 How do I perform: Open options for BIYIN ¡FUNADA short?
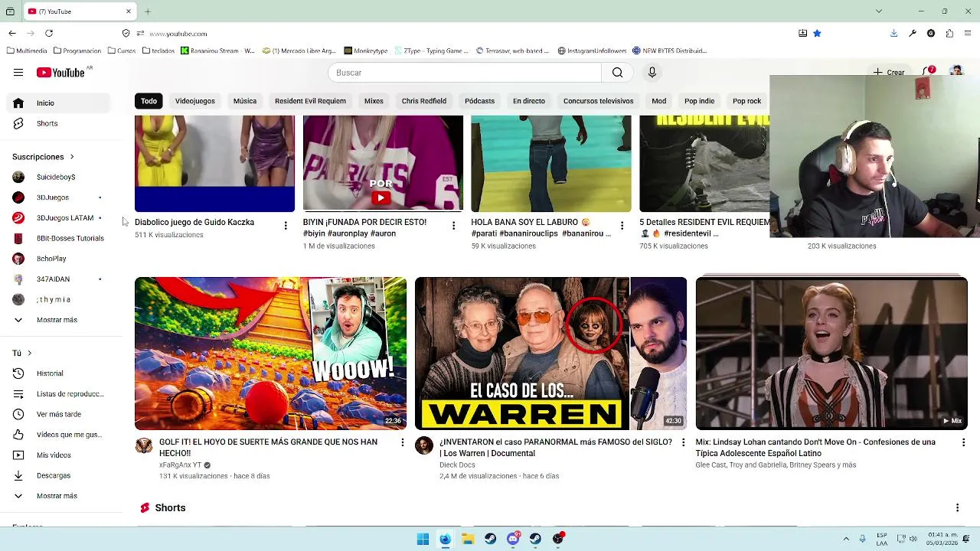pyautogui.click(x=453, y=226)
